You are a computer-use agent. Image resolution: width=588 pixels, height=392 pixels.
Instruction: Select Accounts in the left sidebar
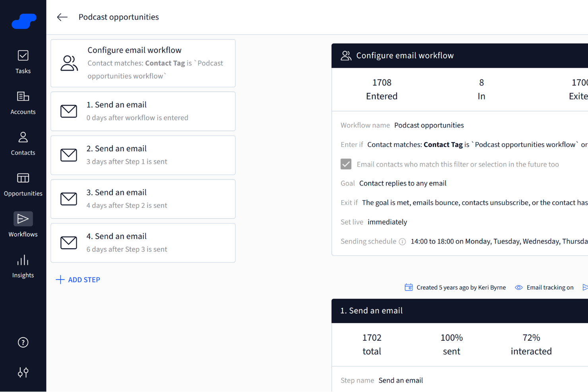pyautogui.click(x=23, y=102)
